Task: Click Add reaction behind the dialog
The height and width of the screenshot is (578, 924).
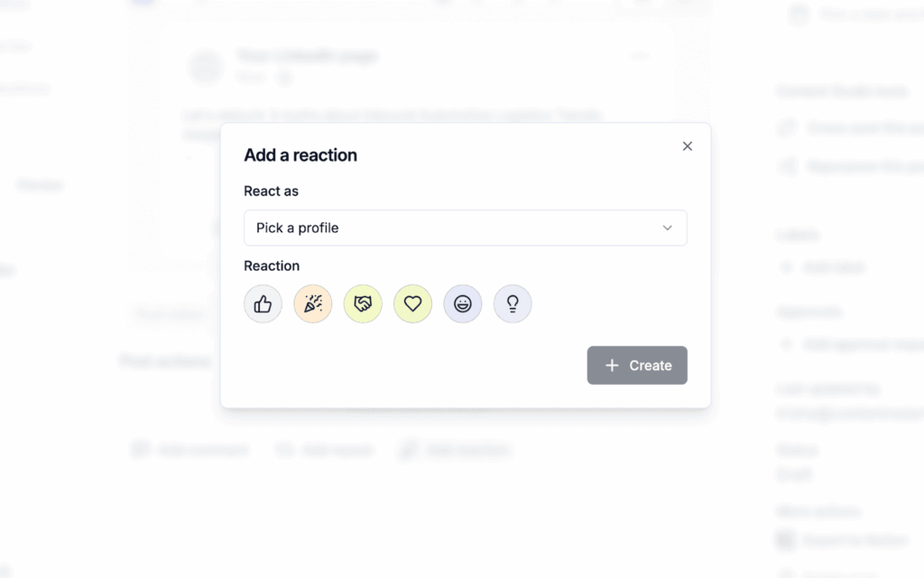Action: [456, 450]
